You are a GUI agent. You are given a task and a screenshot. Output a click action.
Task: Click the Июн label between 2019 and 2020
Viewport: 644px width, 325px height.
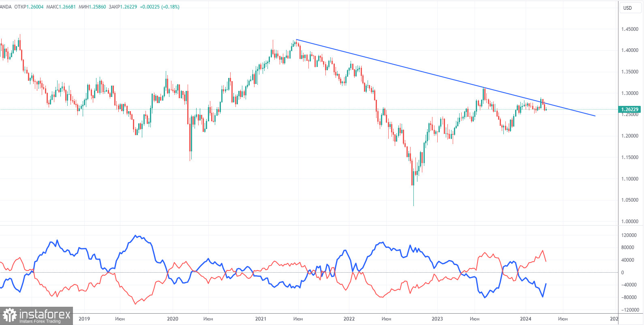120,319
